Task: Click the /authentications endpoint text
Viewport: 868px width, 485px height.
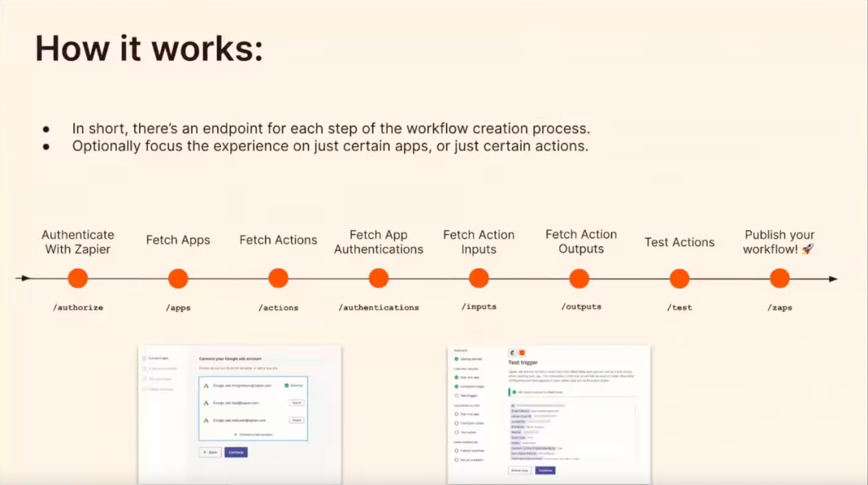Action: 379,307
